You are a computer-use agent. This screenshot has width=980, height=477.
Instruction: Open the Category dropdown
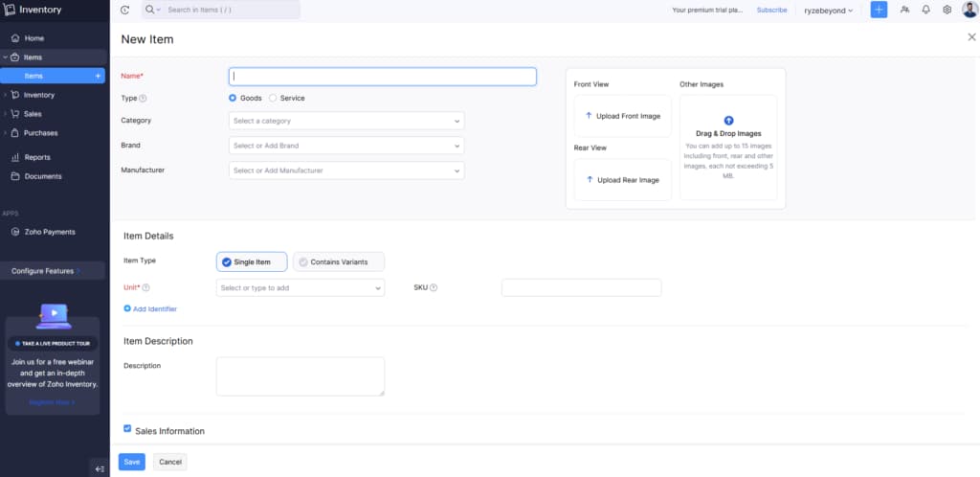tap(346, 121)
